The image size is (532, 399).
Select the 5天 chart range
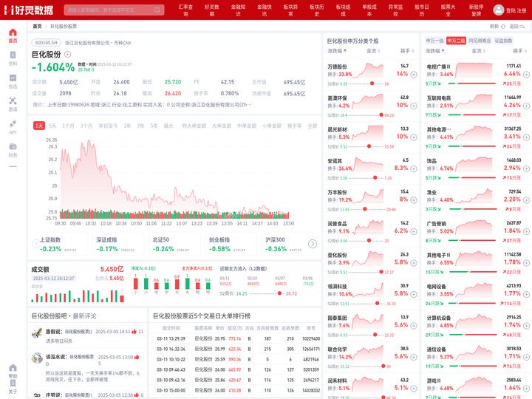point(52,126)
